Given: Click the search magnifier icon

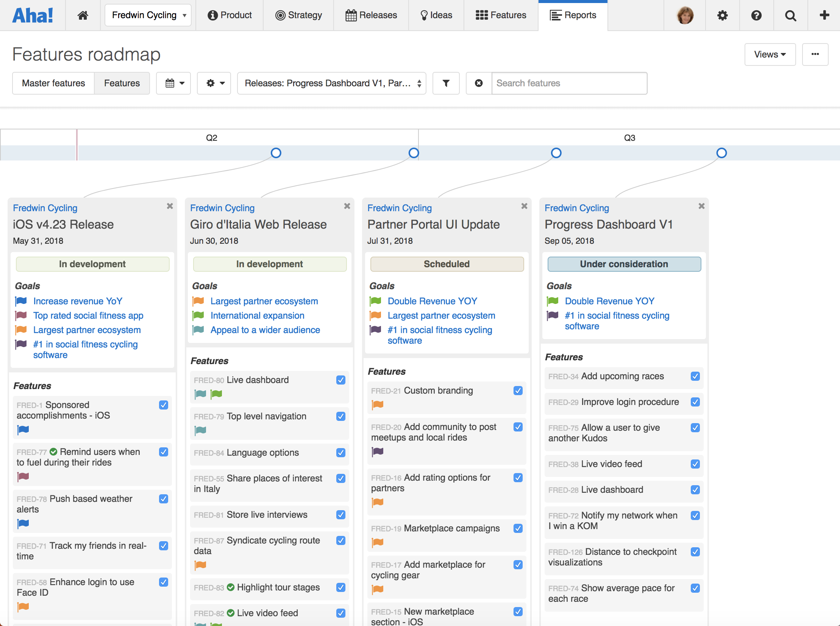Looking at the screenshot, I should coord(790,15).
